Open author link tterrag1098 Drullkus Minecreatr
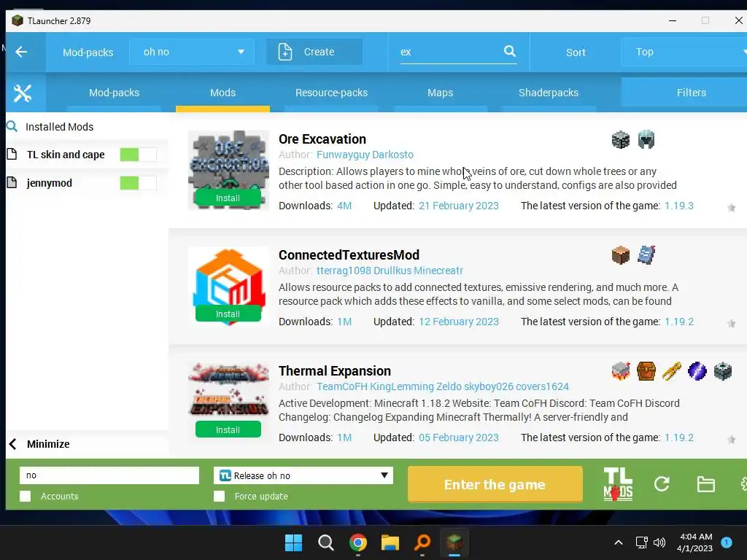Image resolution: width=747 pixels, height=560 pixels. point(390,271)
